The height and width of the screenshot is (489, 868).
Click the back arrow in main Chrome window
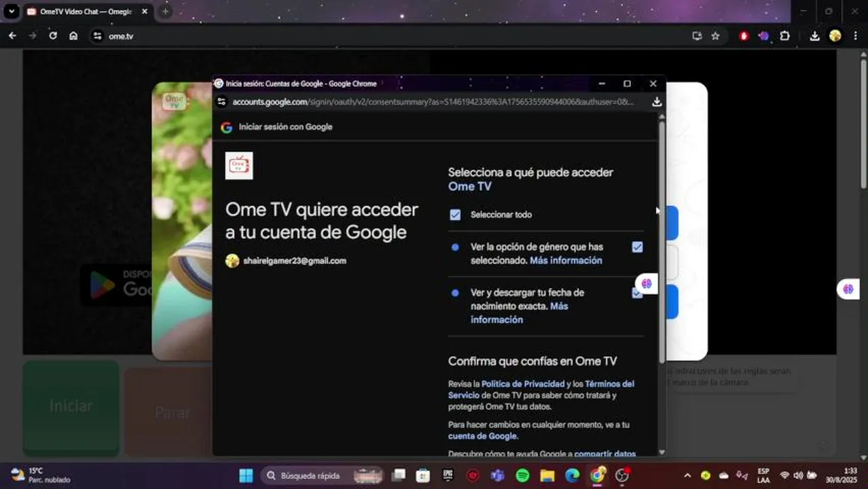click(x=12, y=36)
